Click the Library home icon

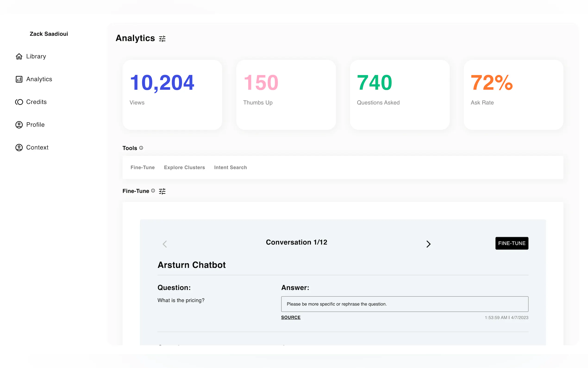pyautogui.click(x=19, y=57)
